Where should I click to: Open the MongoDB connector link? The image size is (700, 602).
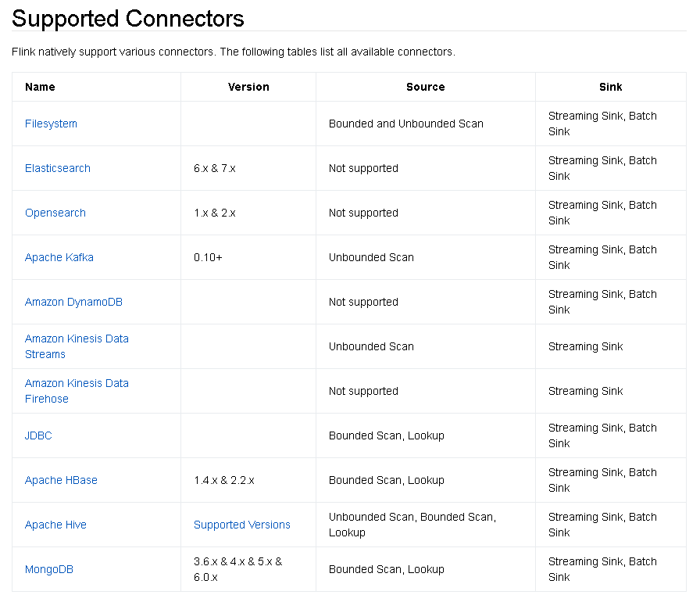point(49,569)
